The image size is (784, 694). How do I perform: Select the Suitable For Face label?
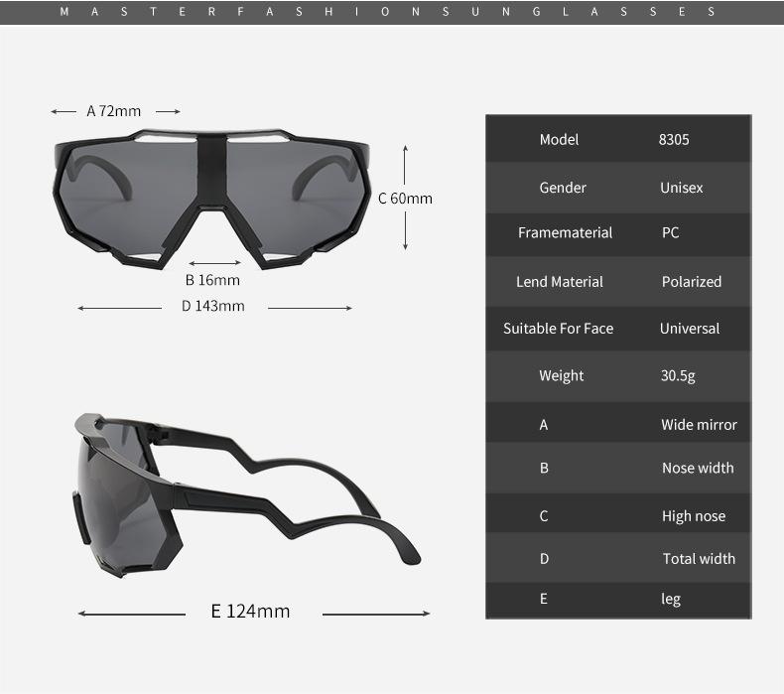(558, 328)
